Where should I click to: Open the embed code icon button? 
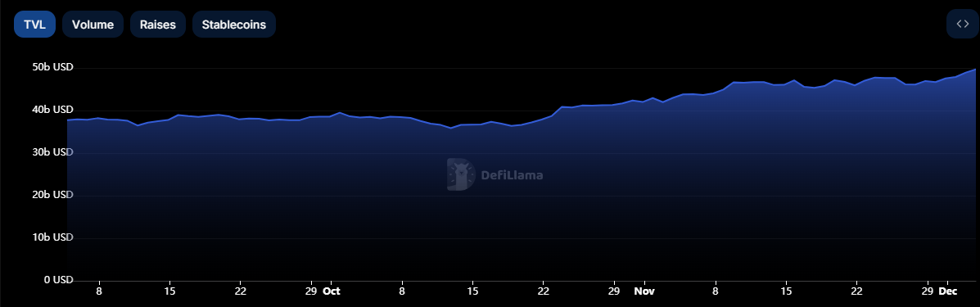click(x=962, y=25)
